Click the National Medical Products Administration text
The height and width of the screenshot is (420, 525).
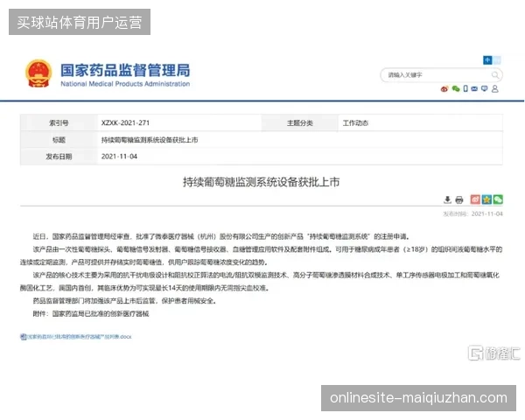(125, 84)
